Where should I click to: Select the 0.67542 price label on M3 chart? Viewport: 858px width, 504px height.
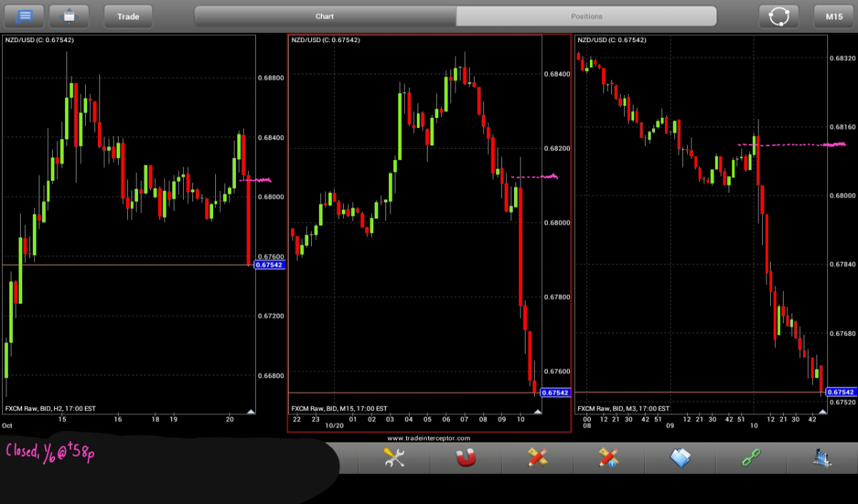pyautogui.click(x=840, y=392)
